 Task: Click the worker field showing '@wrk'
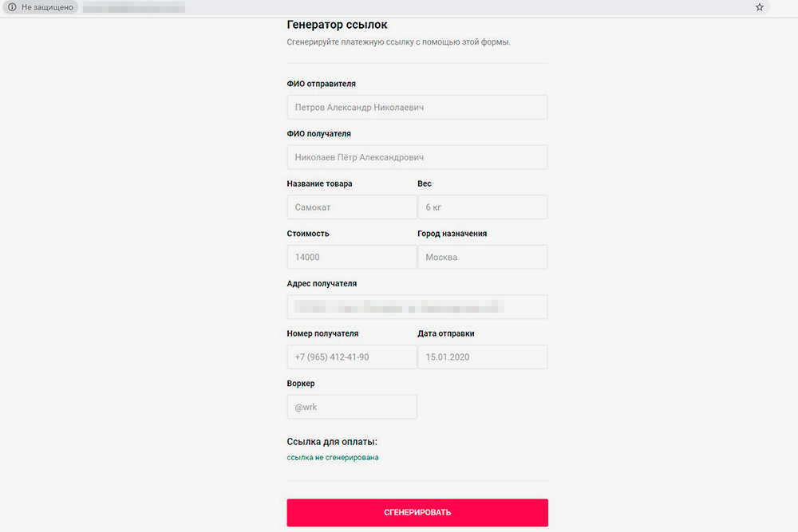[x=351, y=407]
